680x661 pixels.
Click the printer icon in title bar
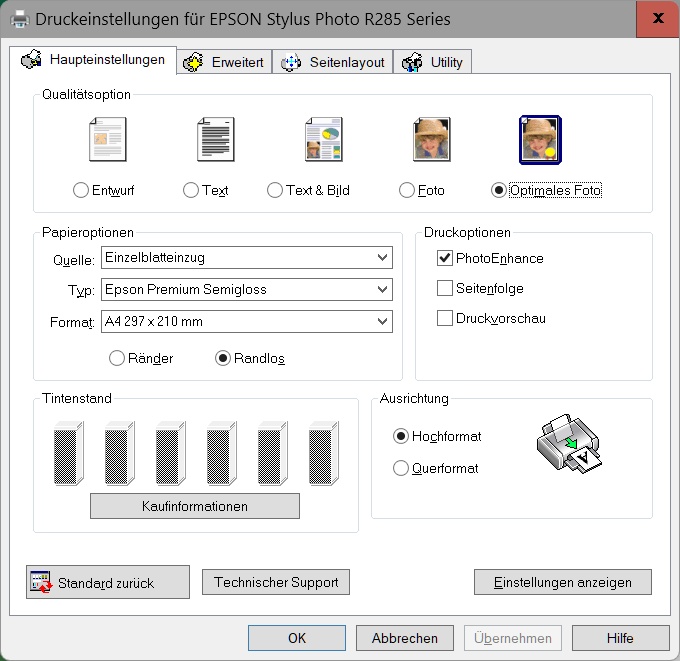(19, 19)
